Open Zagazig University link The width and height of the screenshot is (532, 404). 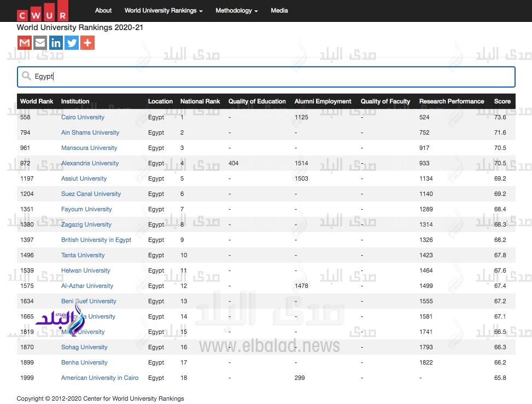click(86, 224)
